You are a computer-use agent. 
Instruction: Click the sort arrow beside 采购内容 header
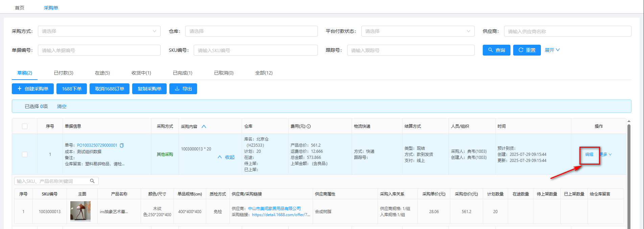click(x=204, y=126)
